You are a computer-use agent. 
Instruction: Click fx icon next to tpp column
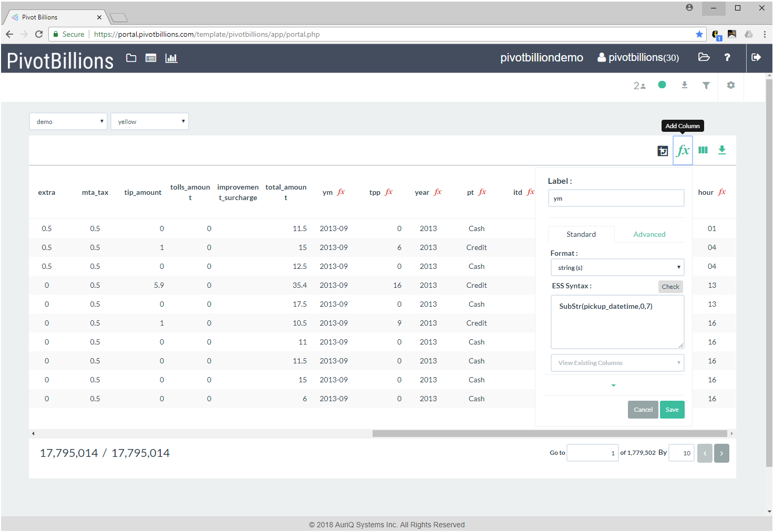click(389, 192)
